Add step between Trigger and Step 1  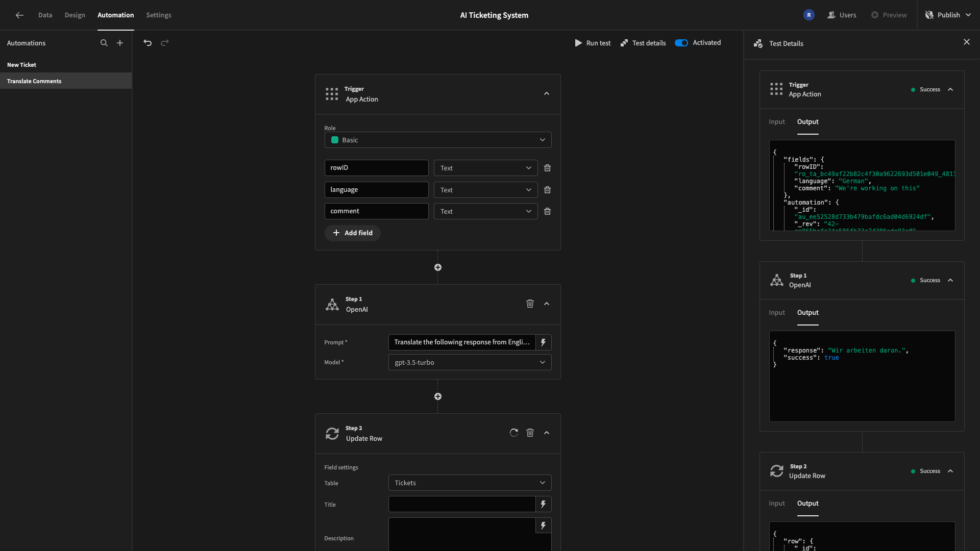438,267
